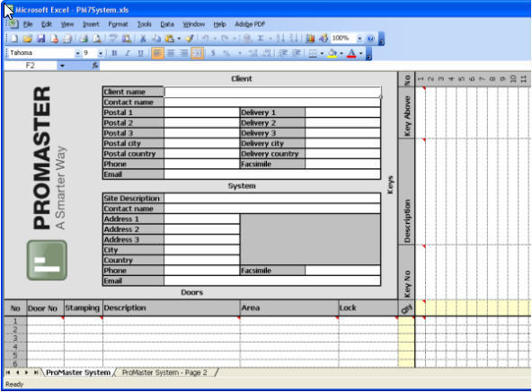Apply red Font Color A

[352, 53]
